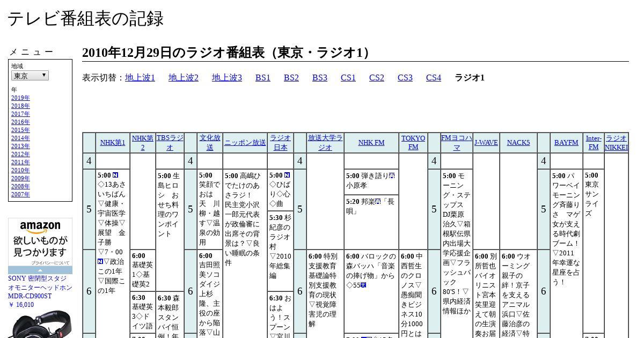Click the N icon beside ▽7・00 in NHK第1

[100, 262]
